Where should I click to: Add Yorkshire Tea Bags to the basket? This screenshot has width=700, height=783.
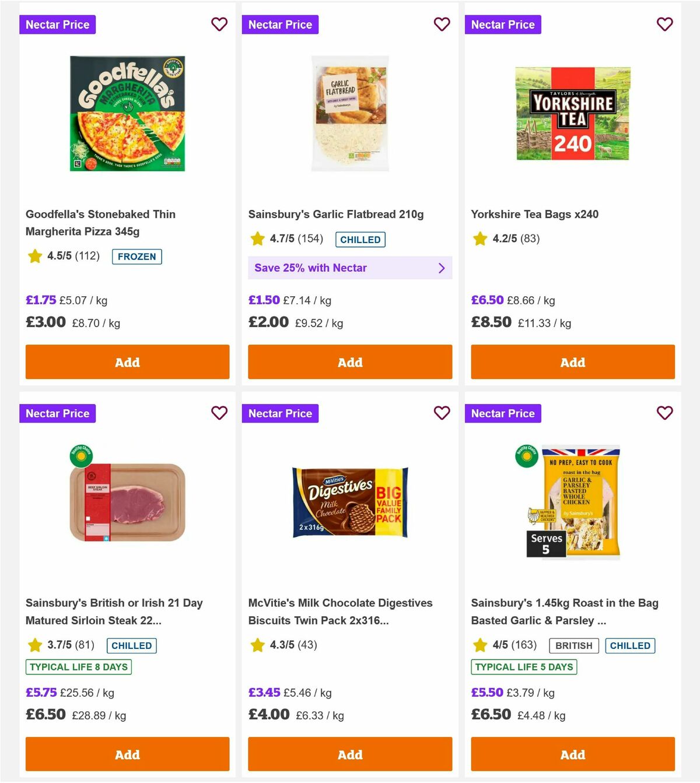pyautogui.click(x=572, y=362)
